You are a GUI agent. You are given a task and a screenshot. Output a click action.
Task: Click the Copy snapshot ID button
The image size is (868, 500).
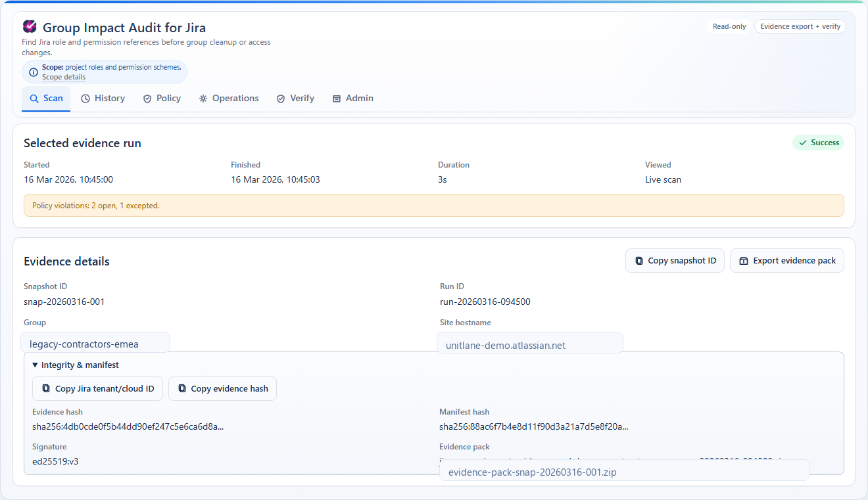pos(675,260)
